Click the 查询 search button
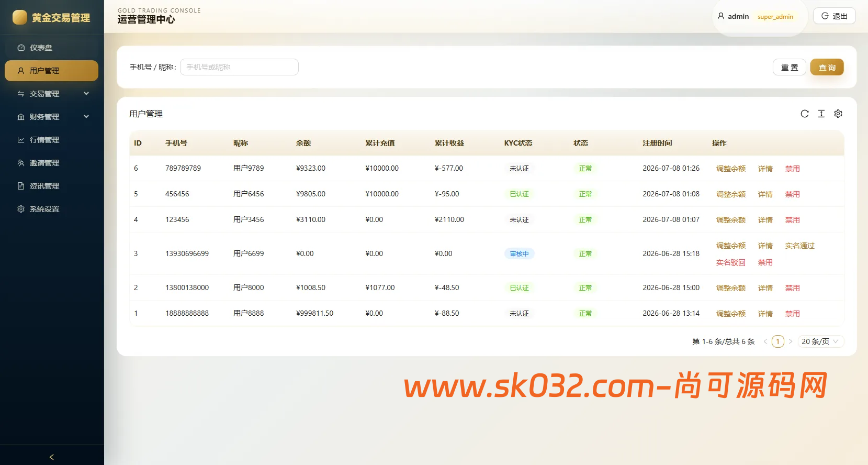Viewport: 868px width, 465px height. click(x=827, y=67)
